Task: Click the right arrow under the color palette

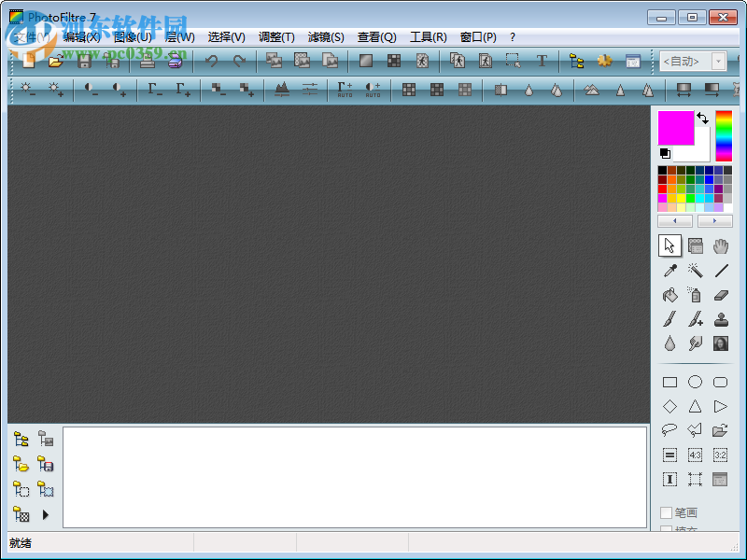Action: (715, 221)
